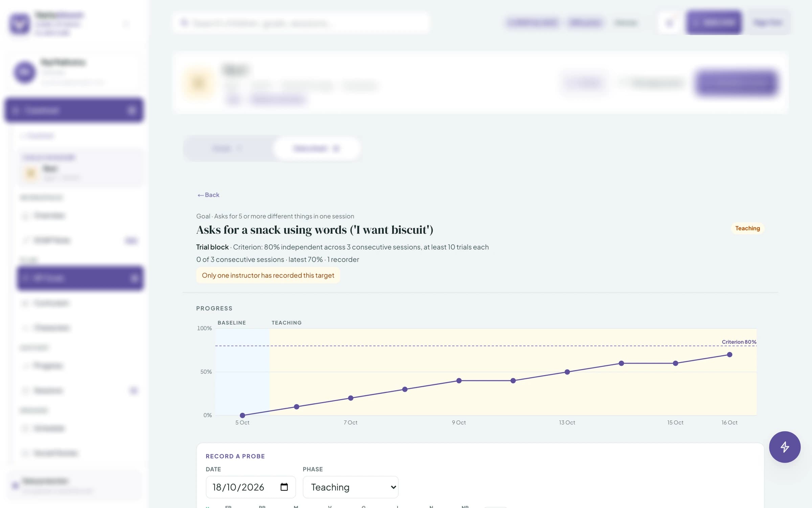This screenshot has width=812, height=508.
Task: Select the 5 Oct baseline data point
Action: (242, 415)
